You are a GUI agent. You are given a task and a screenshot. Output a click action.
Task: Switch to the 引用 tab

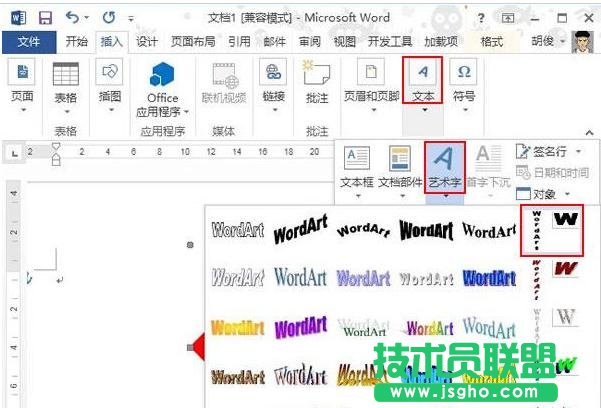point(239,41)
